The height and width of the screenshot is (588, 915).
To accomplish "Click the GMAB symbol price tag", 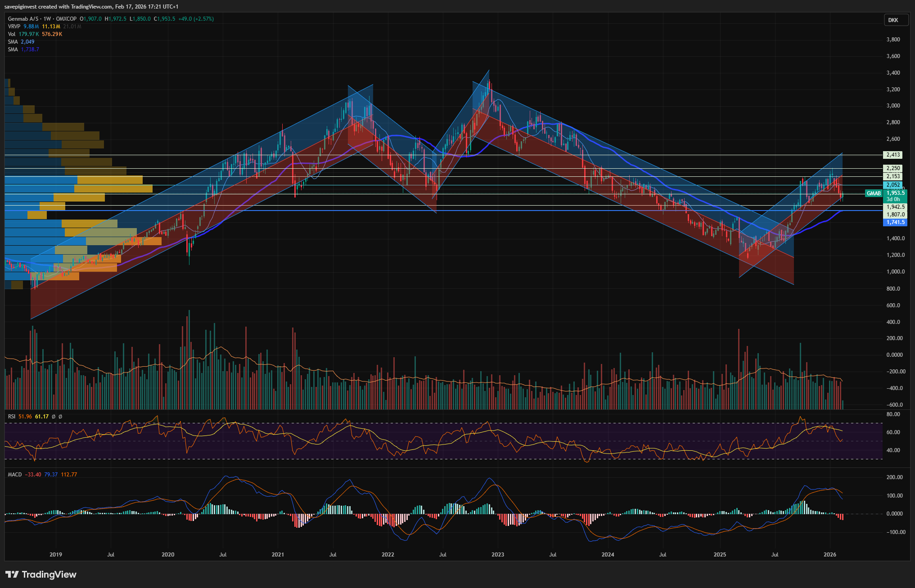I will pos(874,193).
